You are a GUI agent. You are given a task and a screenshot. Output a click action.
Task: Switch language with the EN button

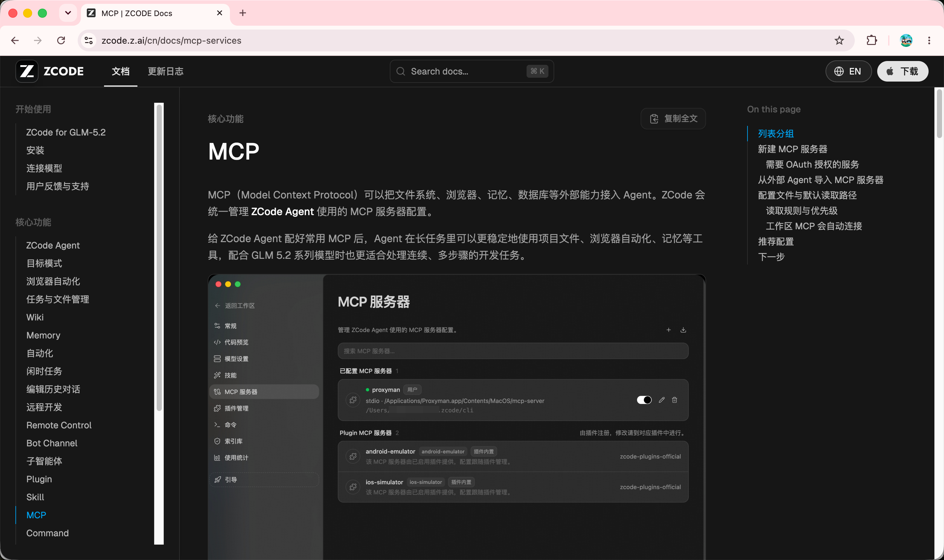tap(848, 71)
